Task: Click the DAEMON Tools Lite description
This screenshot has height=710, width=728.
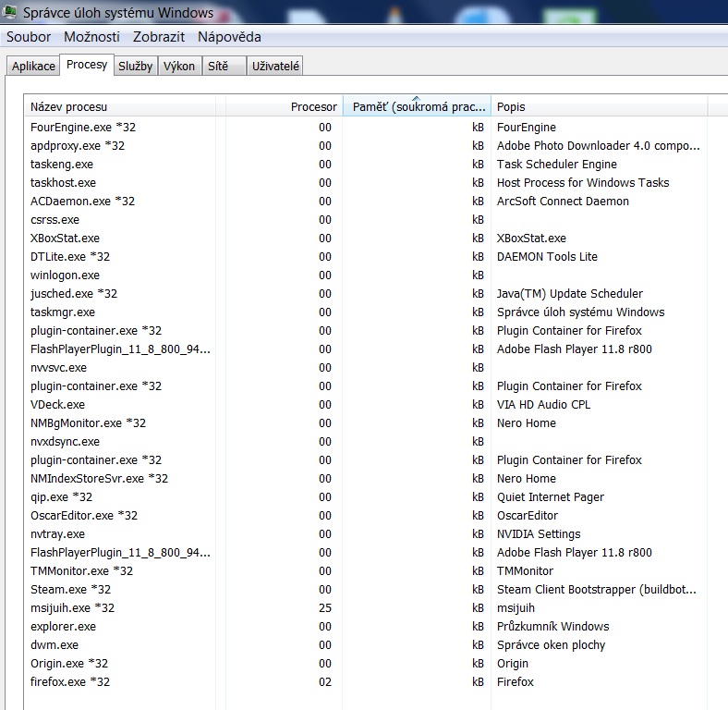Action: (548, 257)
